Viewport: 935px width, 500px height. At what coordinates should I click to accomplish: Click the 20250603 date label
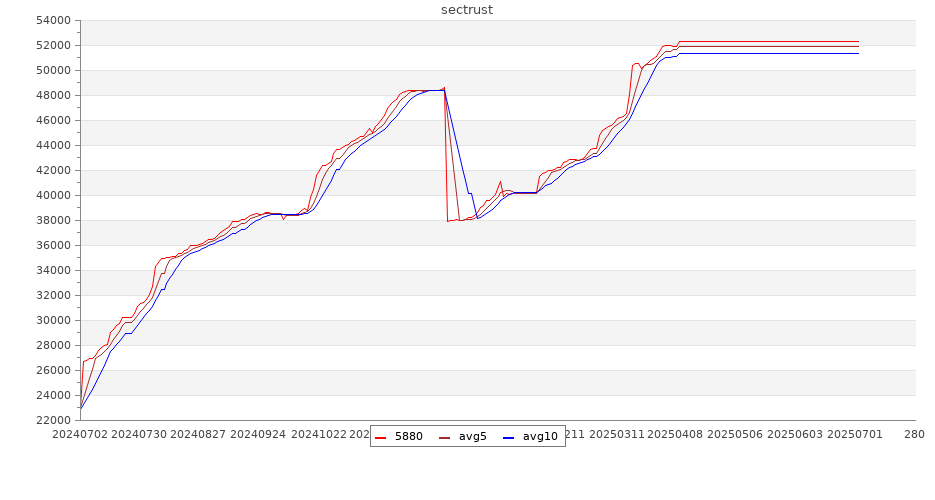click(795, 434)
